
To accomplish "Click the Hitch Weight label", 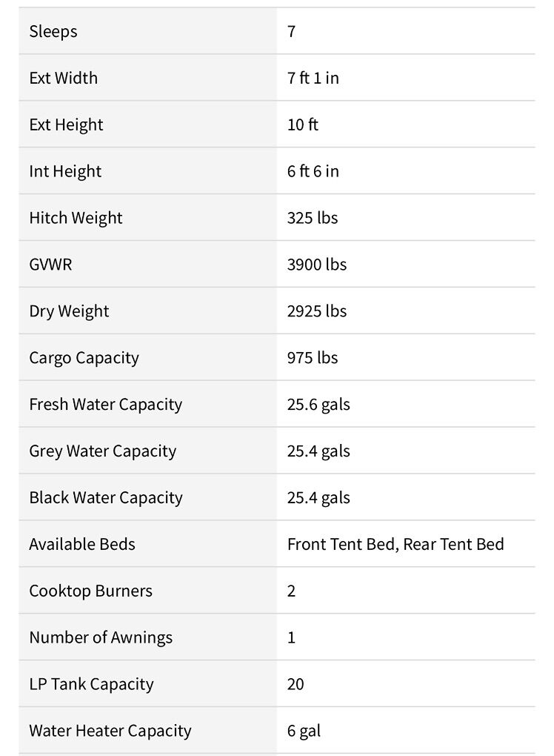I will point(76,219).
